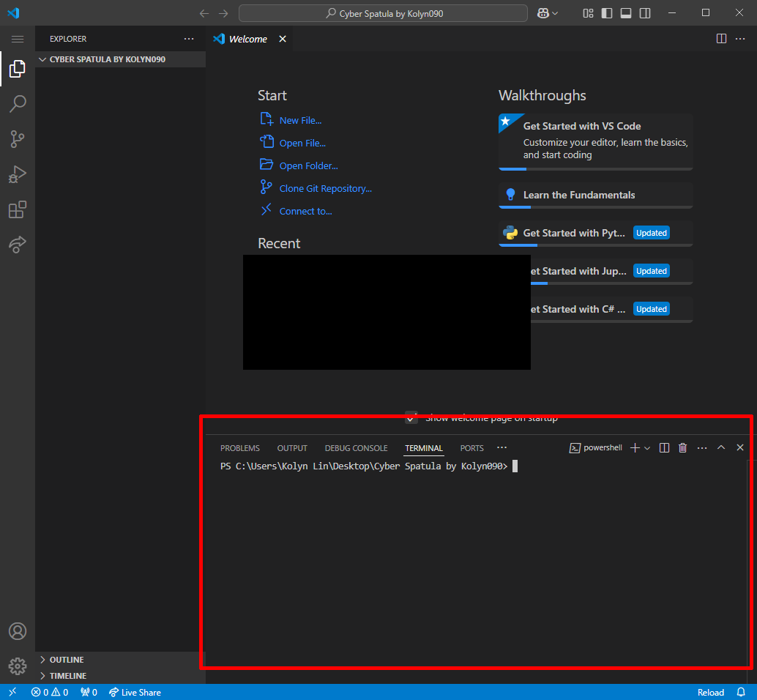Open the Extensions view
757x700 pixels.
18,210
